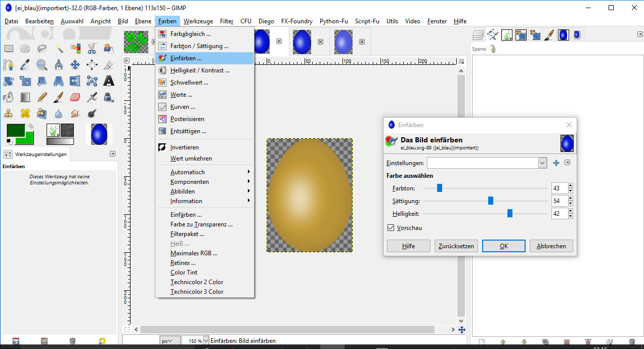Click OK in the Einfärben dialog

click(x=503, y=246)
